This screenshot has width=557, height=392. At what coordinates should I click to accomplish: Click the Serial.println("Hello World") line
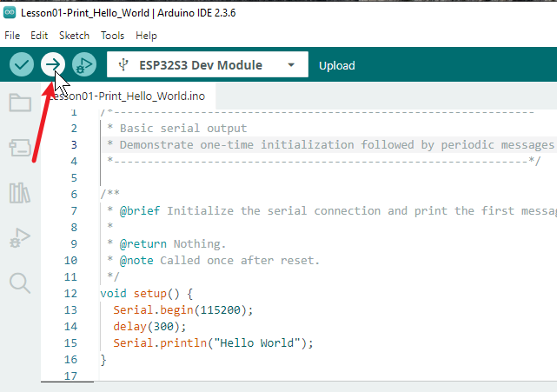click(213, 343)
